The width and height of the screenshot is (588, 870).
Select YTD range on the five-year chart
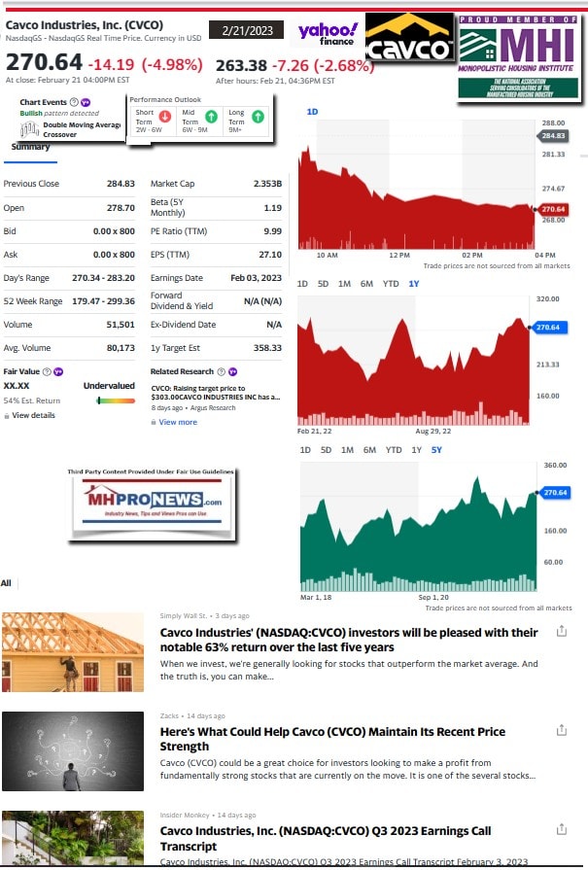394,450
